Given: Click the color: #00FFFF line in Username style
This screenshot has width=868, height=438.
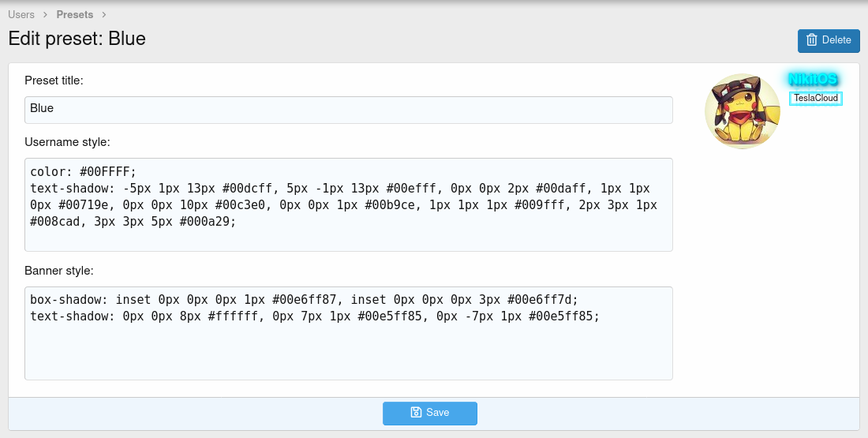Looking at the screenshot, I should click(84, 171).
